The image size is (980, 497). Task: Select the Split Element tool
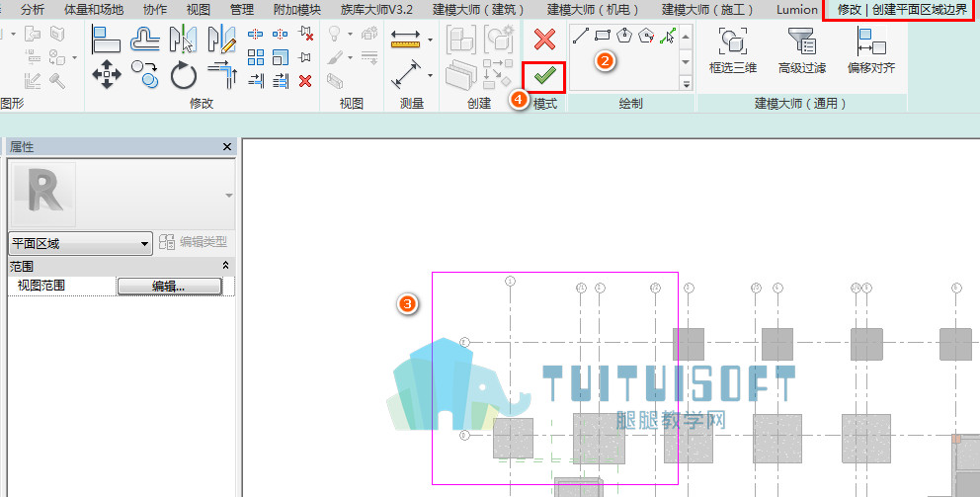(255, 34)
